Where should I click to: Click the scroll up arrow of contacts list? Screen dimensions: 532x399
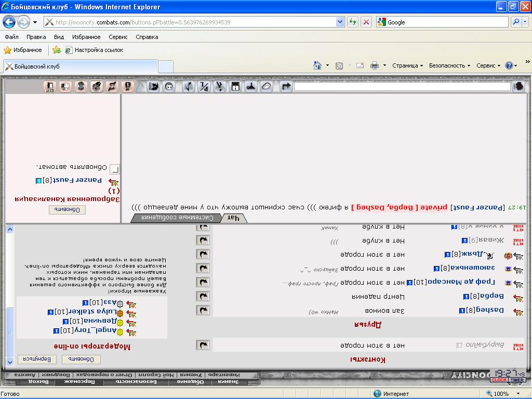[x=10, y=229]
